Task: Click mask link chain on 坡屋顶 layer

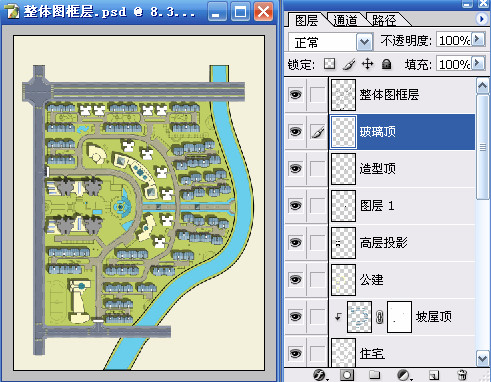Action: click(x=379, y=317)
